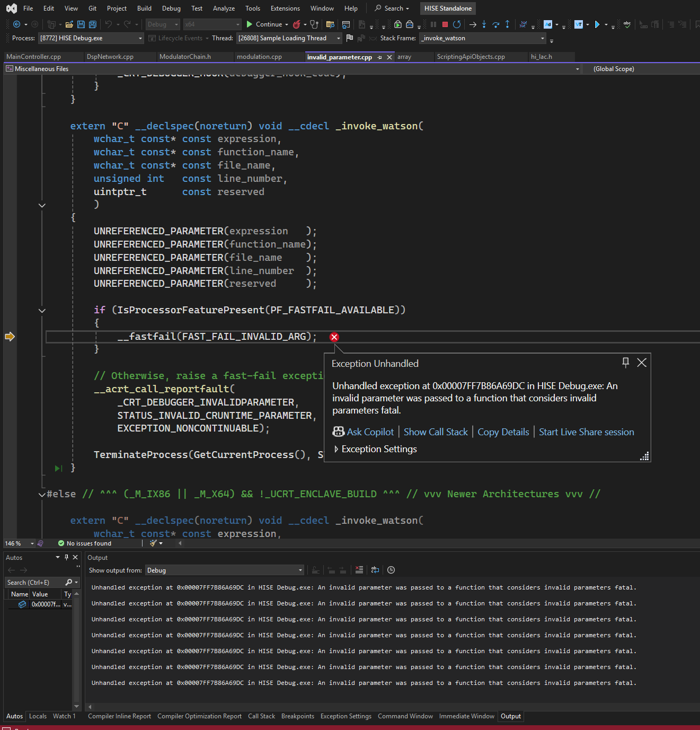Viewport: 700px width, 730px height.
Task: Switch to the Watch 1 tab
Action: point(64,716)
